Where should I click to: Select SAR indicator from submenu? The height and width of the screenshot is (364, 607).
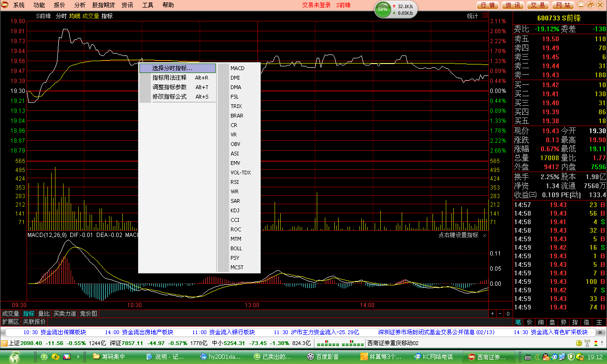tap(239, 201)
